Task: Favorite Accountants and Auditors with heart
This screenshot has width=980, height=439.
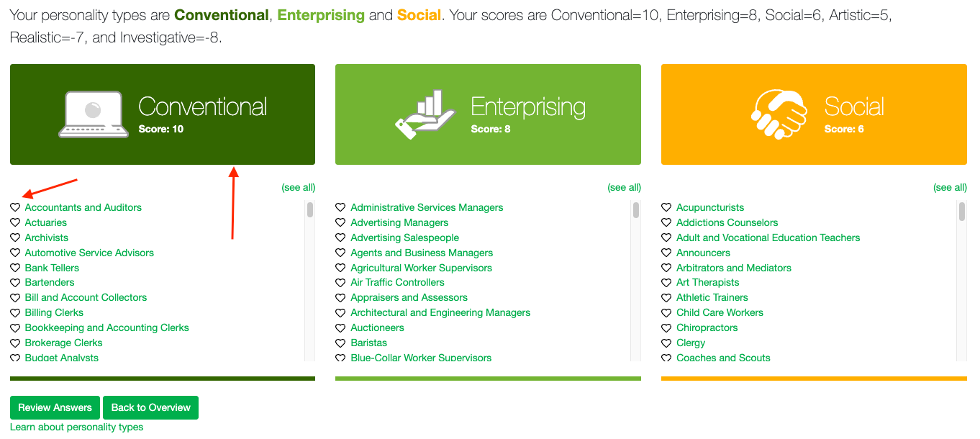Action: click(15, 207)
